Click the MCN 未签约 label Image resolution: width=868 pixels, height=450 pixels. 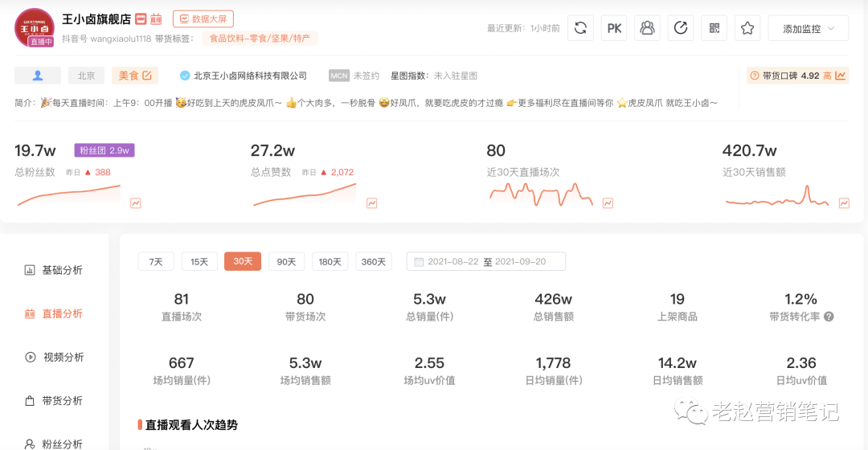coord(354,76)
